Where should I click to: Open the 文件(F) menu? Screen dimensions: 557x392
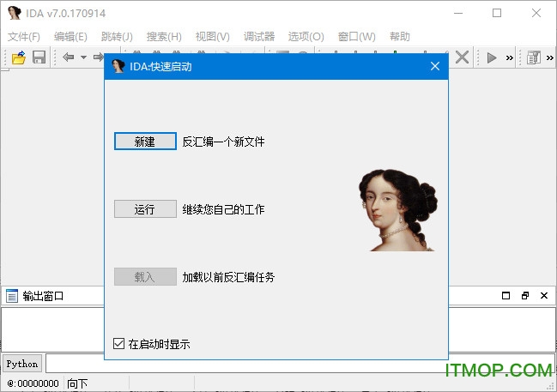[x=24, y=37]
